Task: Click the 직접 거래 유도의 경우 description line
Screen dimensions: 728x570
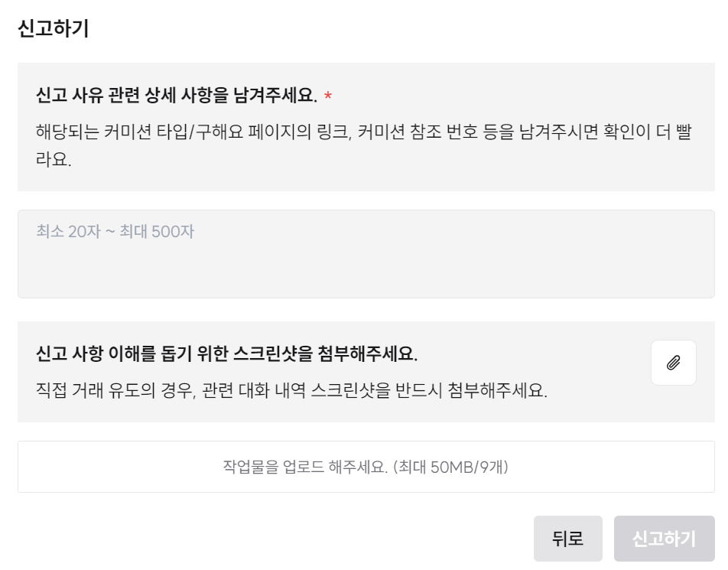Action: point(291,390)
